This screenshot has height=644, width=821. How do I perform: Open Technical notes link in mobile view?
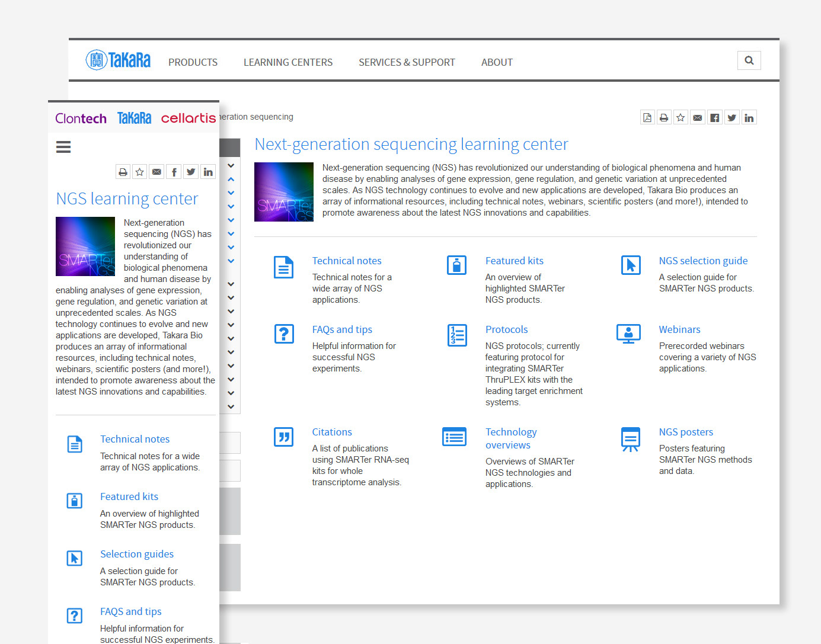tap(135, 439)
